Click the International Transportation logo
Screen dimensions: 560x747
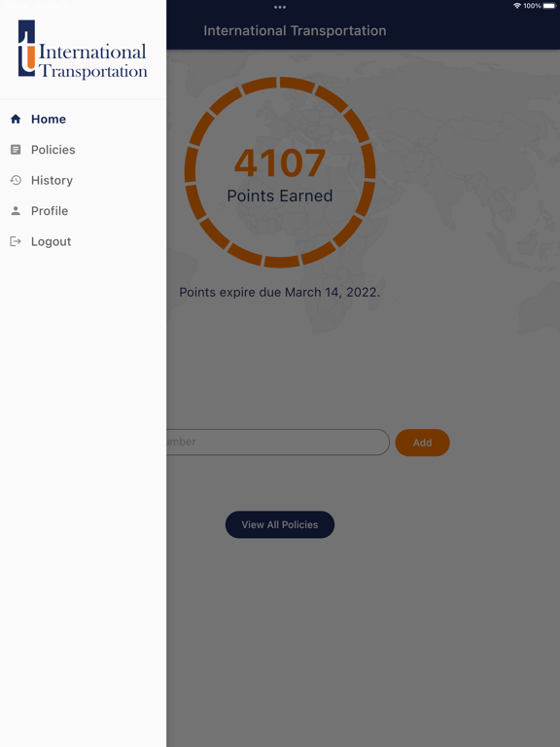coord(83,49)
